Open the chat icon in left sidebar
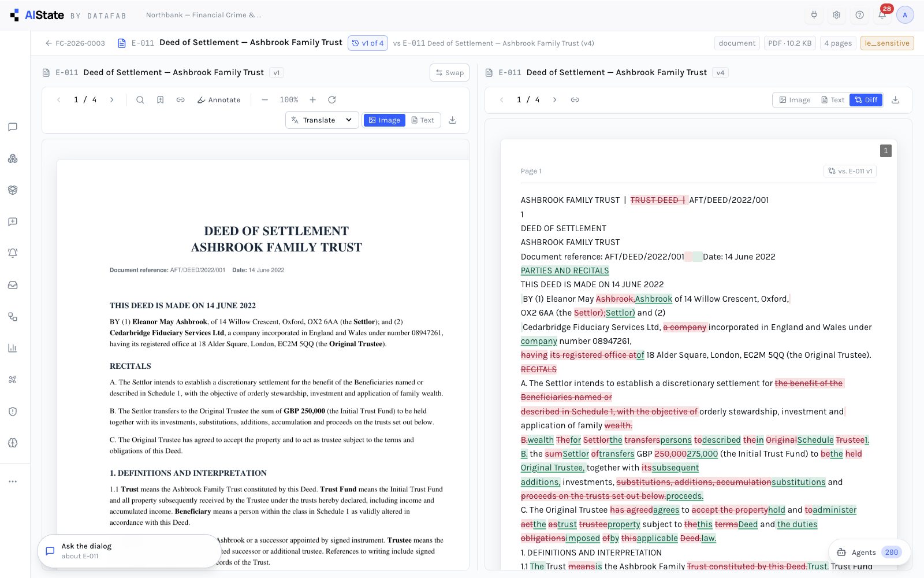Image resolution: width=924 pixels, height=578 pixels. coord(13,127)
